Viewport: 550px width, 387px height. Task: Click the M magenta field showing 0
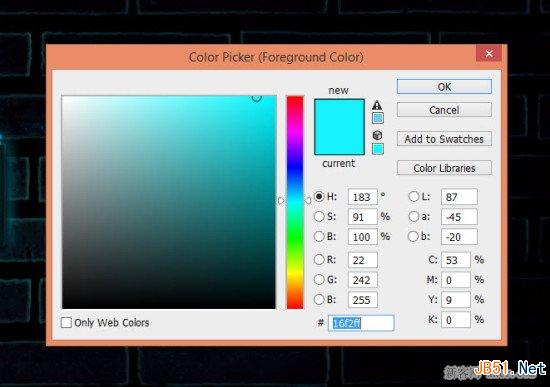coord(456,280)
